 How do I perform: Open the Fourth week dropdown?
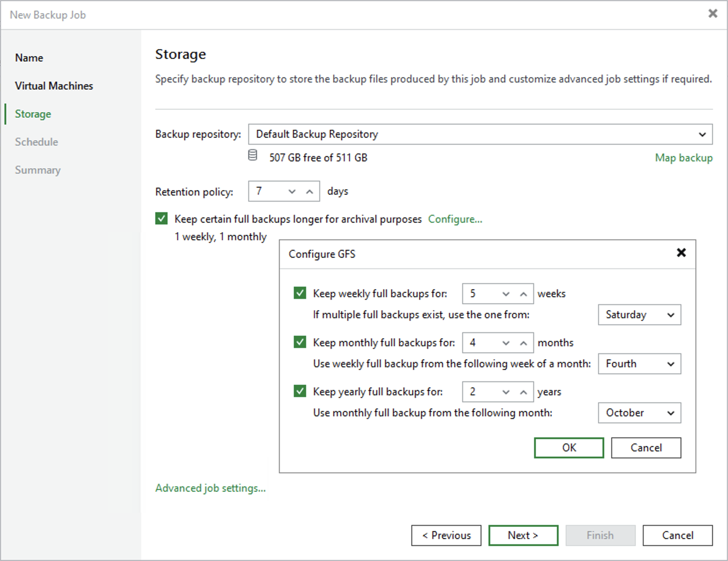[639, 364]
